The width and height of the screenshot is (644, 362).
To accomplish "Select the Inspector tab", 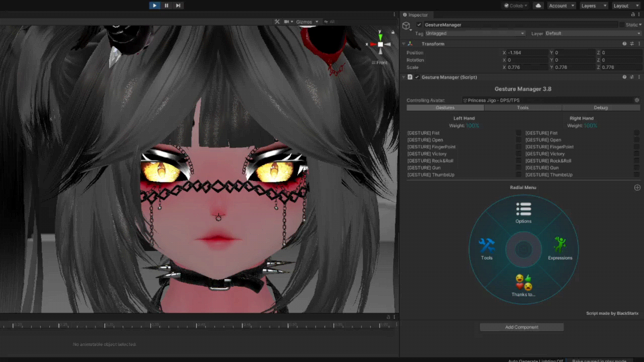I will (x=416, y=15).
